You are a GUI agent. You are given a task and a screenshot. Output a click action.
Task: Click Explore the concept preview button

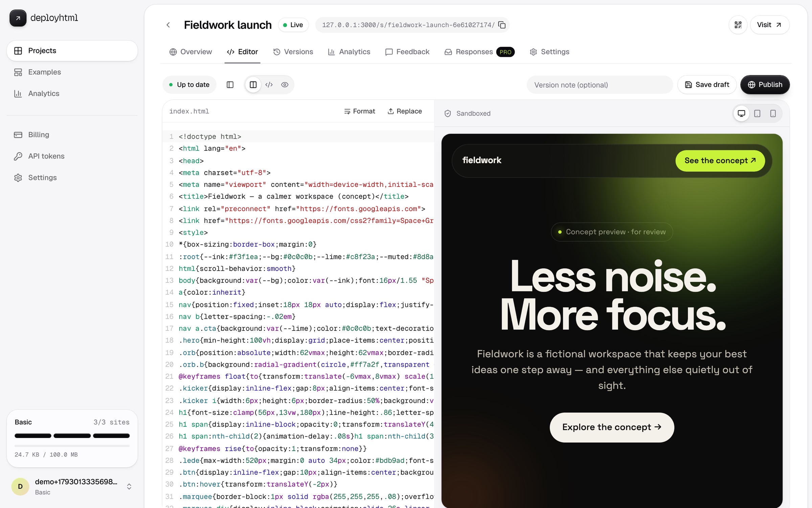point(612,427)
